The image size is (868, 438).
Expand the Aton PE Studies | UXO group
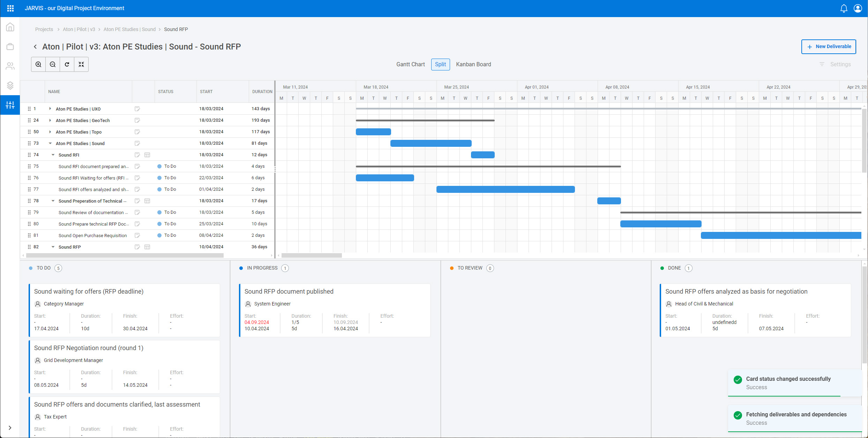(50, 108)
